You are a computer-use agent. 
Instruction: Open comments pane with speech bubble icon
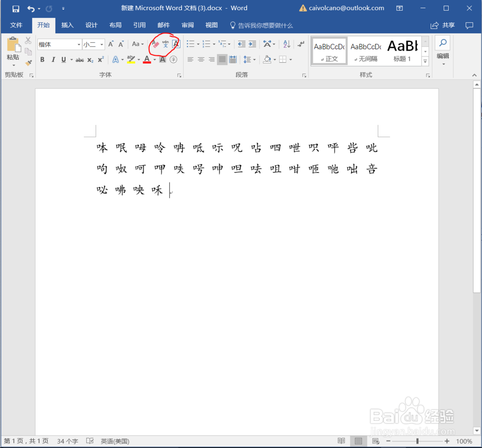[x=469, y=26]
